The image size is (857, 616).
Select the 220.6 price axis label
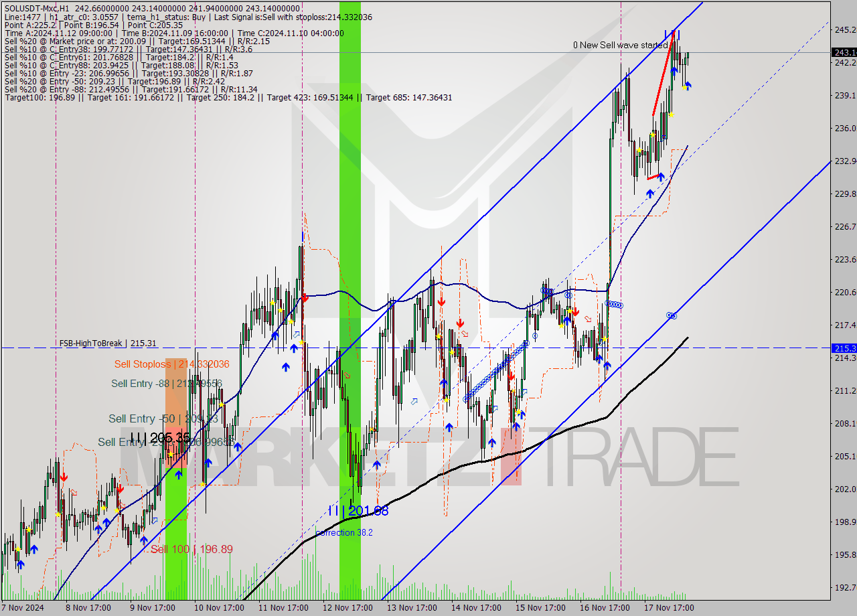coord(845,292)
